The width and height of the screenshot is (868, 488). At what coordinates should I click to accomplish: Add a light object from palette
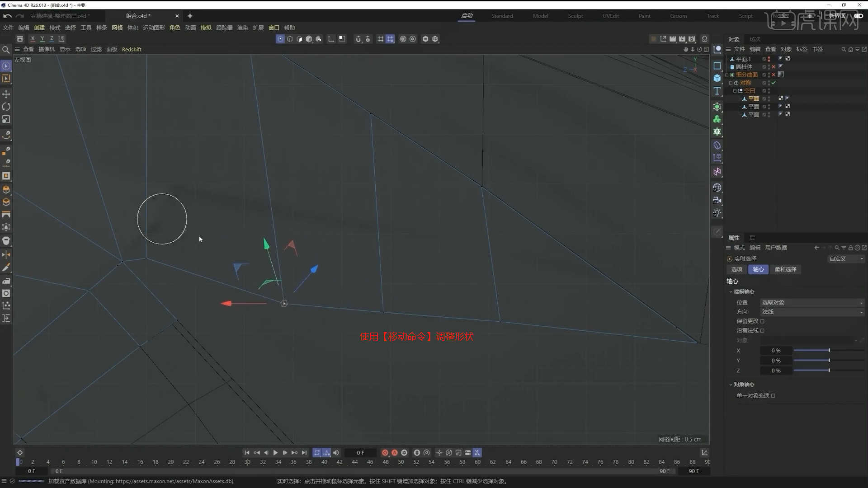[x=717, y=213]
